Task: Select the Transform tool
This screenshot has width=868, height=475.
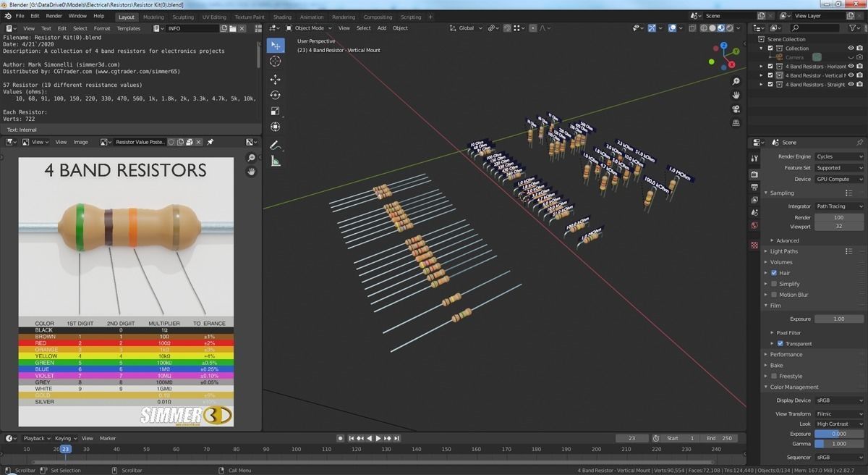Action: pos(275,127)
